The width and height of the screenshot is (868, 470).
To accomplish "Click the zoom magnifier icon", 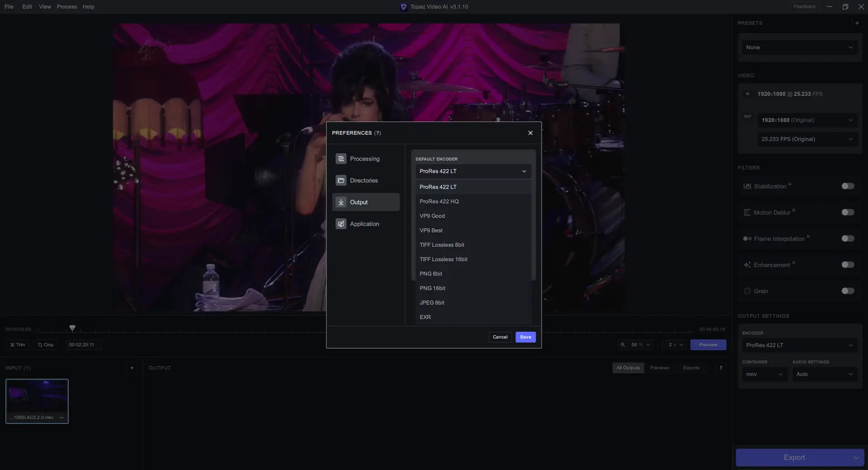I will 623,345.
